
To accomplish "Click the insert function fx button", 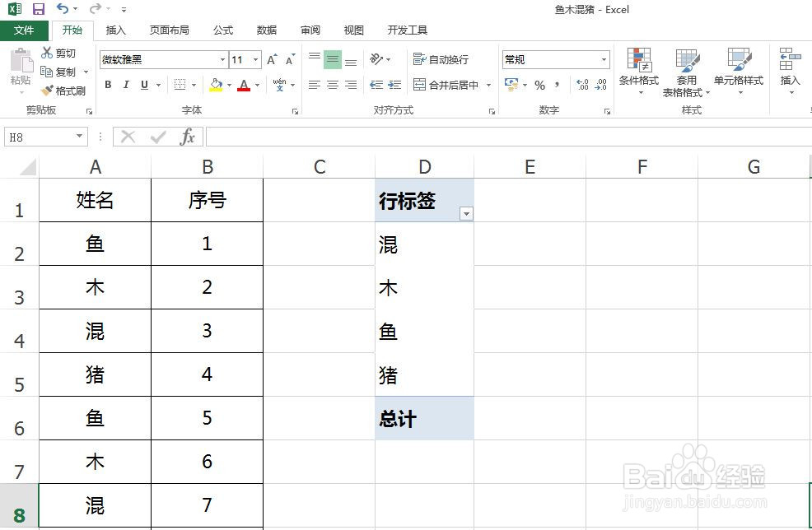I will click(187, 137).
